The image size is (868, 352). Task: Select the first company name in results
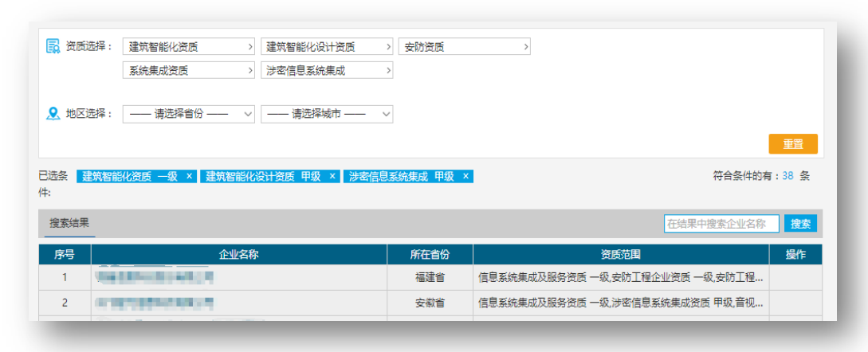155,278
